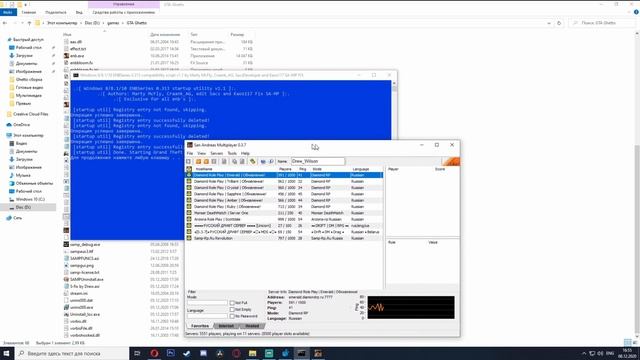Click the breadcrumb arrow after Disc (D:)

(x=104, y=23)
